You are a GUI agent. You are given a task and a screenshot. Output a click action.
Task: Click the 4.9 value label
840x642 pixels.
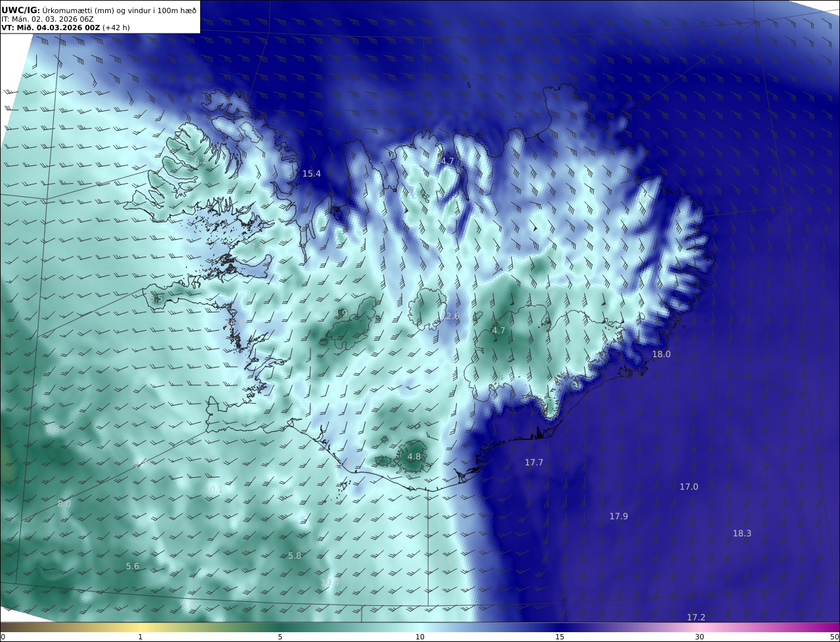[x=341, y=314]
